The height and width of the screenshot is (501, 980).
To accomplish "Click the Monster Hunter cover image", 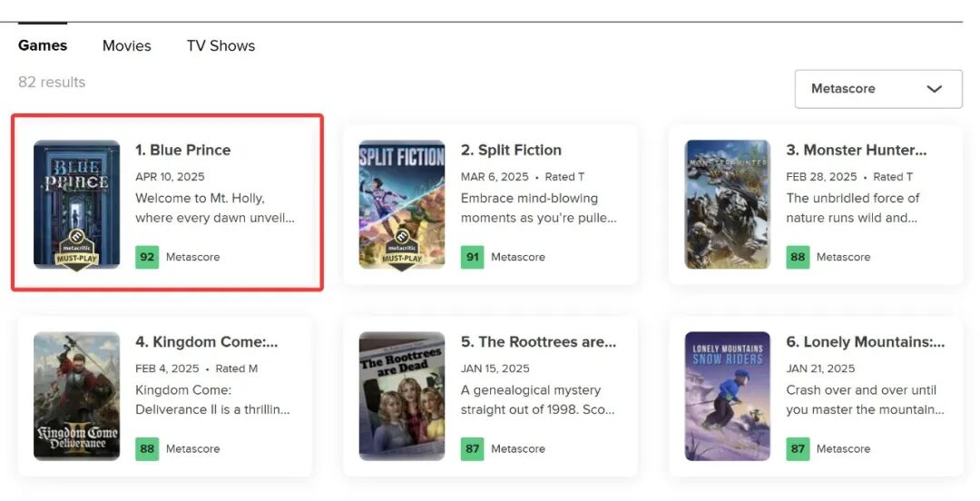I will pos(728,204).
